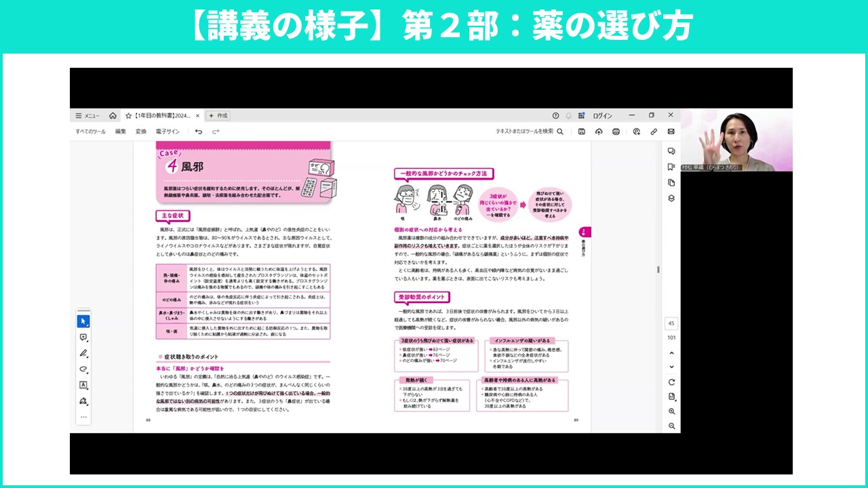Image resolution: width=868 pixels, height=488 pixels.
Task: Open the メニュー hamburger menu
Action: pos(87,116)
